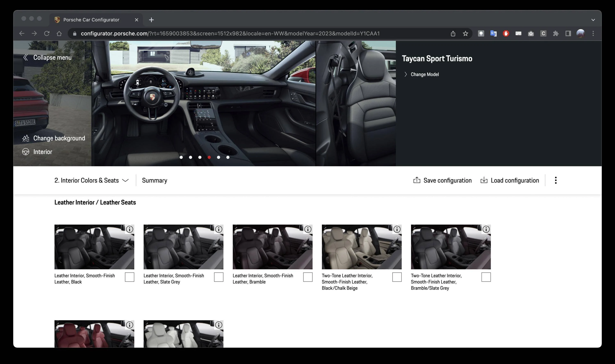Click the Leather Interior / Leather Seats heading
The image size is (615, 364).
95,202
